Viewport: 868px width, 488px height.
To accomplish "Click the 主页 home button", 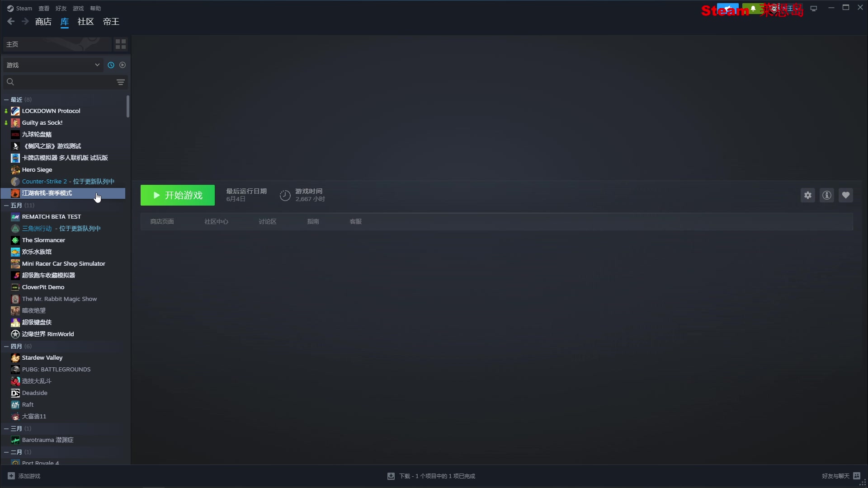I will (57, 44).
